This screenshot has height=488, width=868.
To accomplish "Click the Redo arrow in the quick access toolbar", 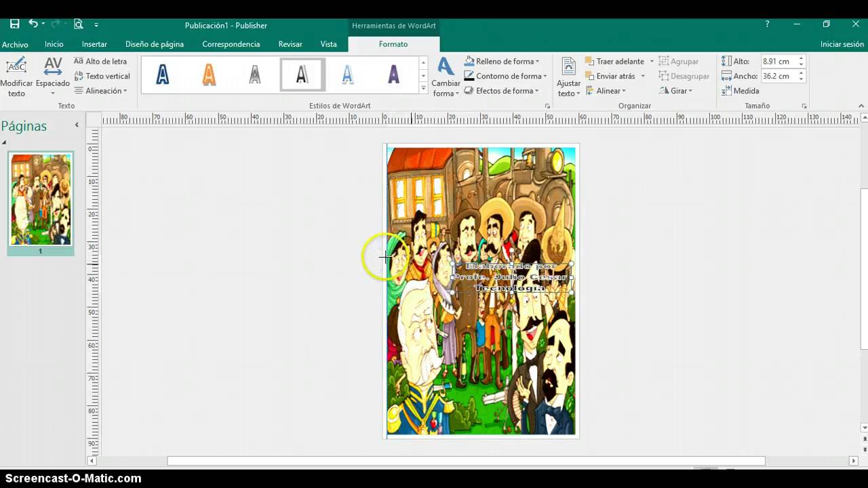I will pos(56,24).
